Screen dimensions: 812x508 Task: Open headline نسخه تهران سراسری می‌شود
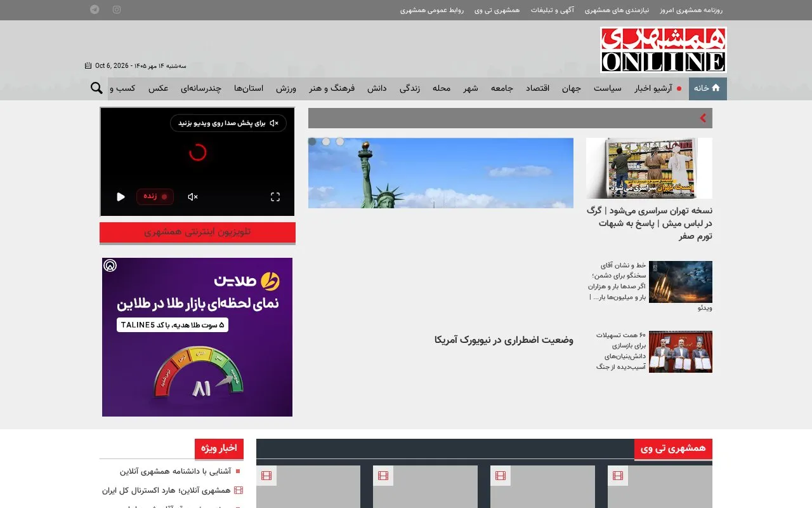pyautogui.click(x=649, y=224)
